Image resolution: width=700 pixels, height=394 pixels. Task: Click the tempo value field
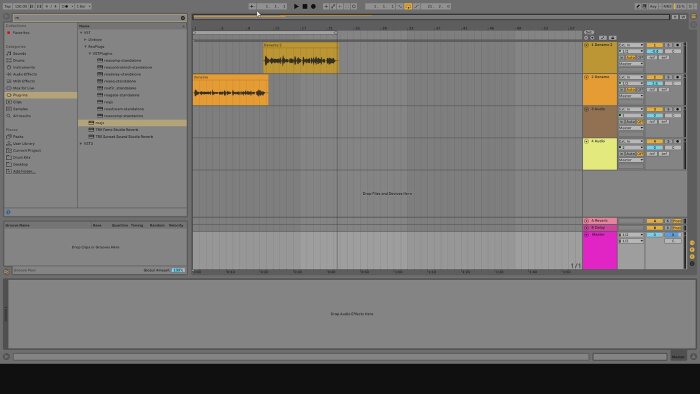tap(21, 6)
